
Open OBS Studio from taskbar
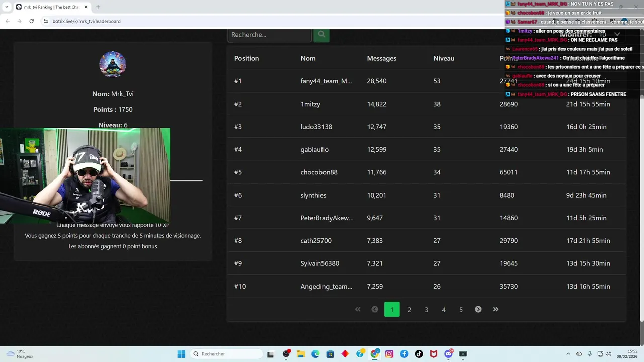click(286, 354)
